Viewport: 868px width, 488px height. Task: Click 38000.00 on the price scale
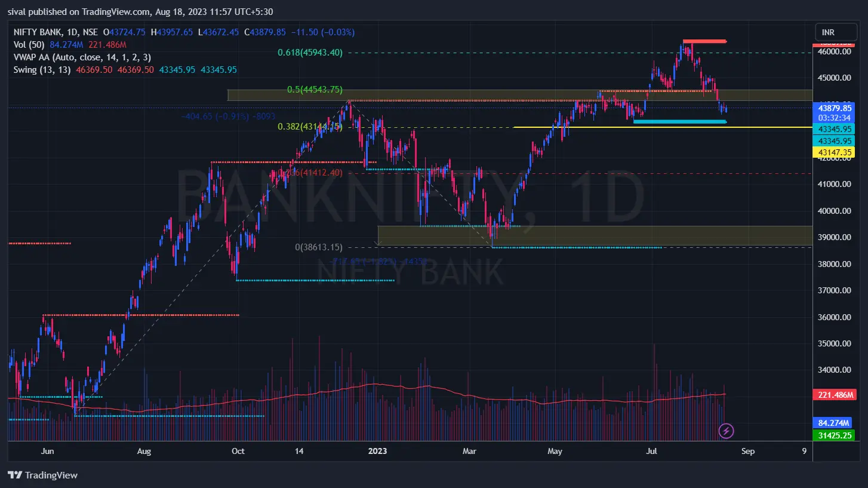834,265
